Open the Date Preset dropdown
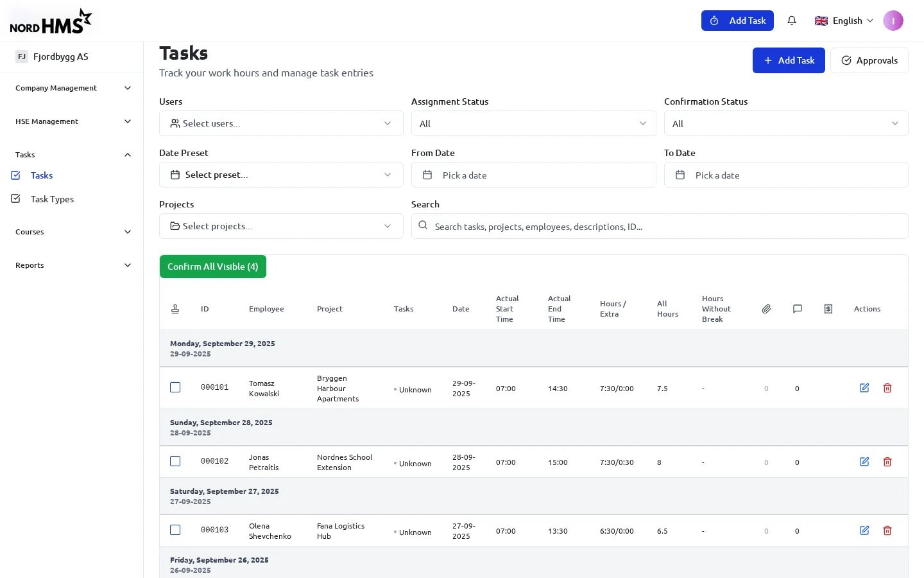 pyautogui.click(x=281, y=175)
